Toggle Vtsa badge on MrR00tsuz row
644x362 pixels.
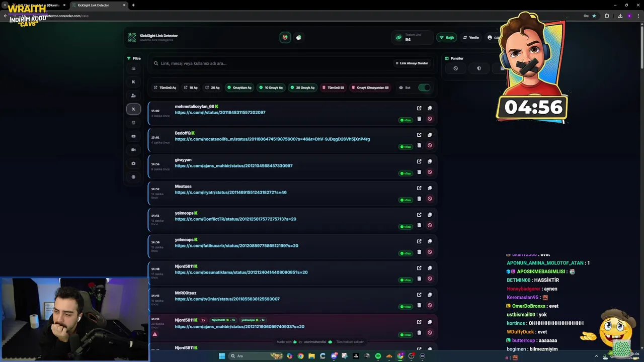pyautogui.click(x=406, y=307)
